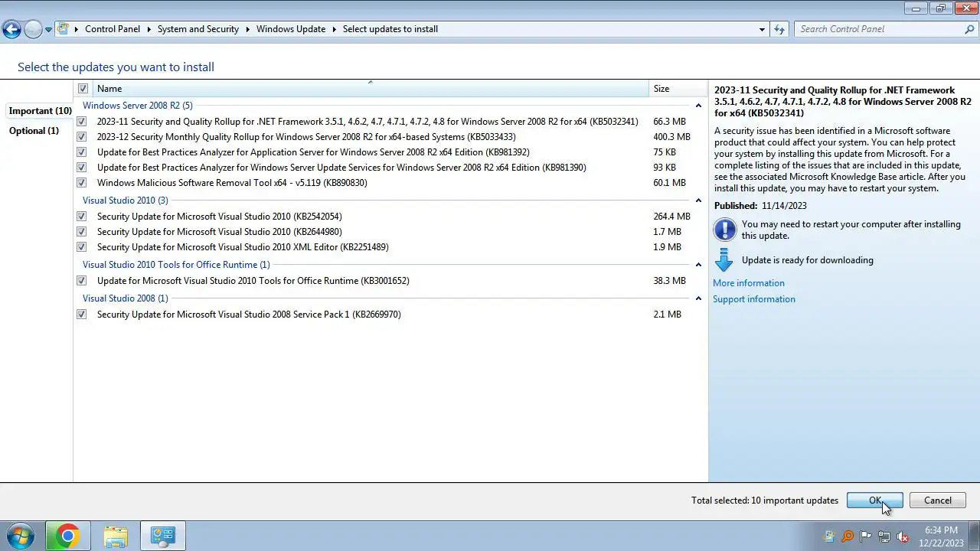This screenshot has width=980, height=551.
Task: Click the Back navigation arrow button
Action: (11, 29)
